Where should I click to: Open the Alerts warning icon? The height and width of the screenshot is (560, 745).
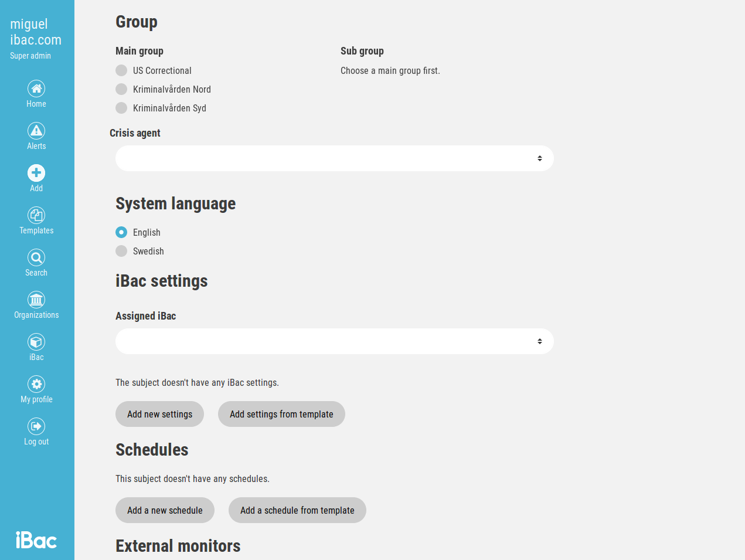click(36, 131)
